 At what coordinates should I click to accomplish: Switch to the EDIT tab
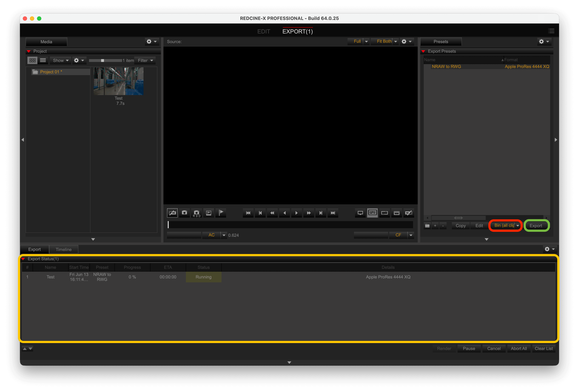coord(264,31)
